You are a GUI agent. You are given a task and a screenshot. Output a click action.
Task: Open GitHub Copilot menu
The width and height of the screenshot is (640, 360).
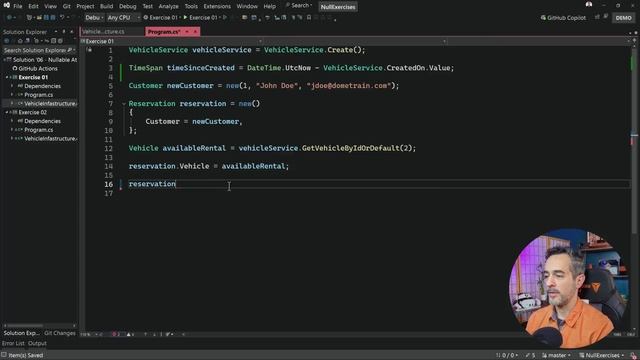coord(563,18)
